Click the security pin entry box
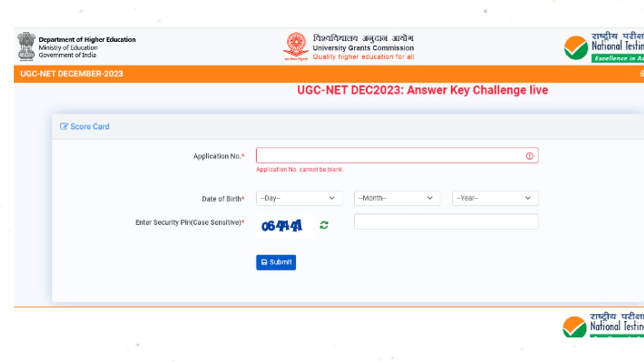The width and height of the screenshot is (644, 362). pos(446,221)
